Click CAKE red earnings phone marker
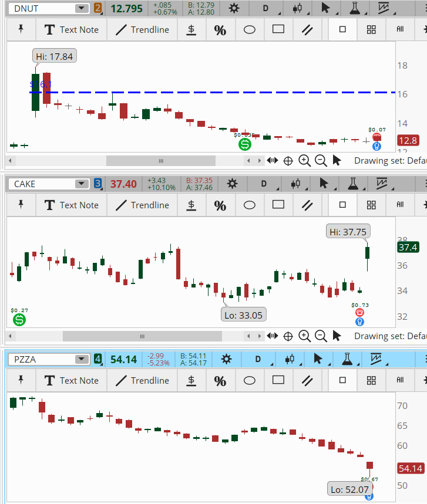 359,312
